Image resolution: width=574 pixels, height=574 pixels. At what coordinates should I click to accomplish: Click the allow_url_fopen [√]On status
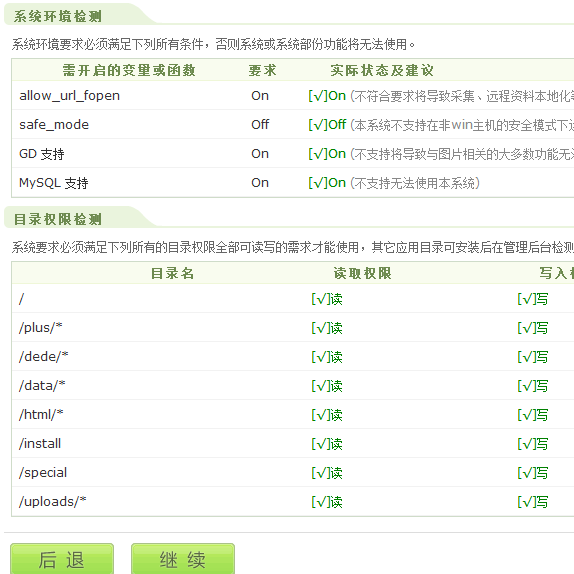coord(327,96)
